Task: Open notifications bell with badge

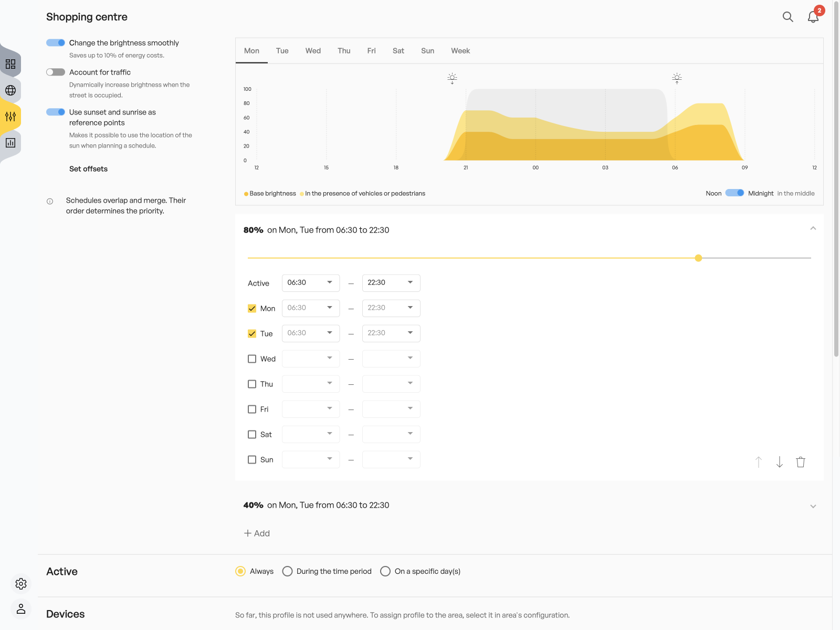Action: pyautogui.click(x=813, y=17)
